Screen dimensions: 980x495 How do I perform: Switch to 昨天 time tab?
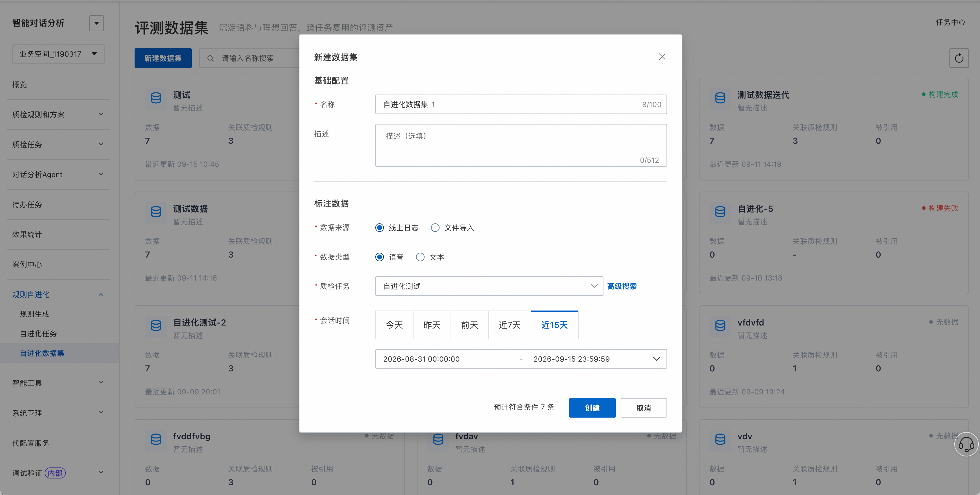[432, 325]
